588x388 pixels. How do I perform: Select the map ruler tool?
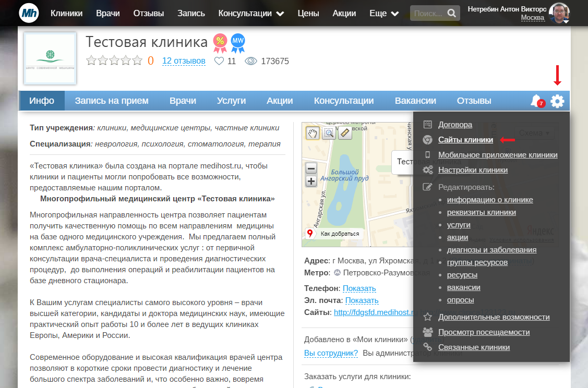coord(345,132)
